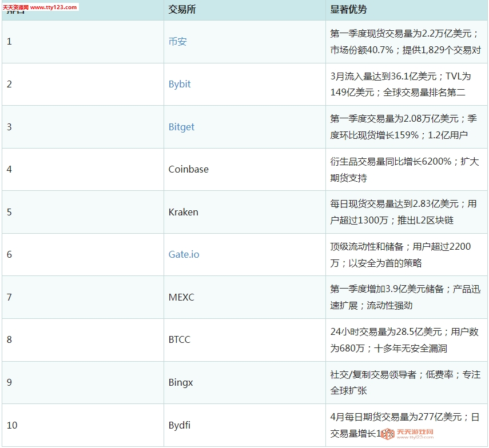Open the 币安 exchange link
489x448 pixels.
(177, 42)
